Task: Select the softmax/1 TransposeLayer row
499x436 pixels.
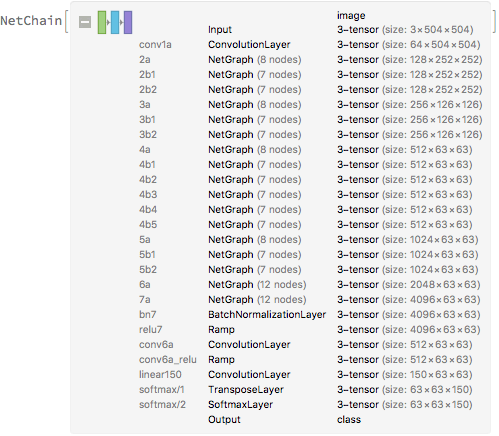Action: click(310, 390)
